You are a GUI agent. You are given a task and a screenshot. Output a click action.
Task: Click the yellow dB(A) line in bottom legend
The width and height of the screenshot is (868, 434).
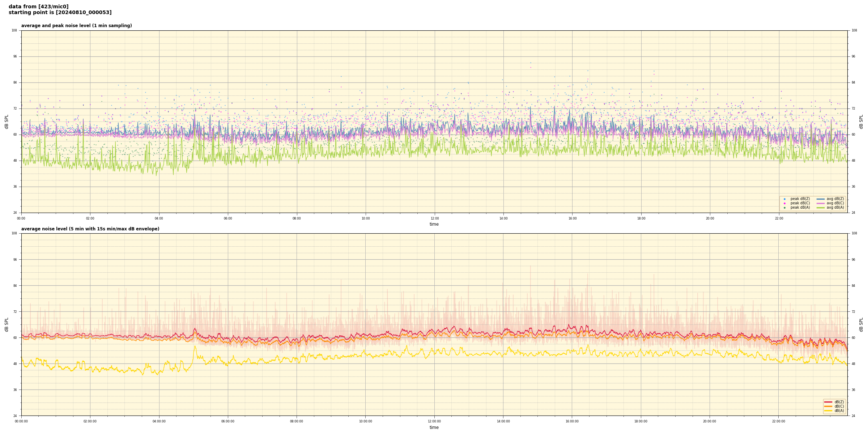(x=828, y=410)
